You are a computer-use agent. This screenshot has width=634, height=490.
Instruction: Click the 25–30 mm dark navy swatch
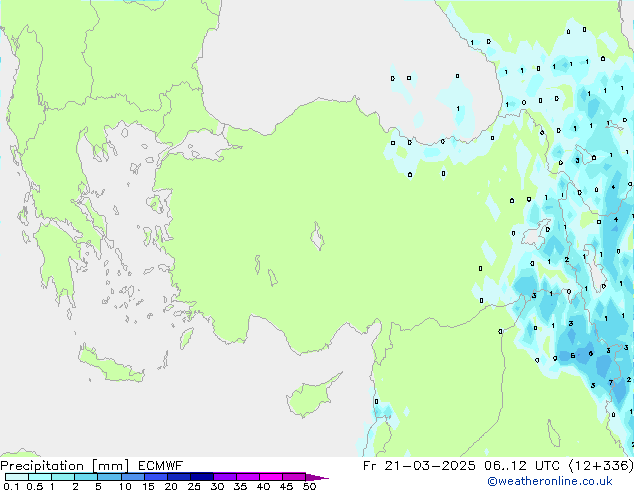tap(201, 477)
